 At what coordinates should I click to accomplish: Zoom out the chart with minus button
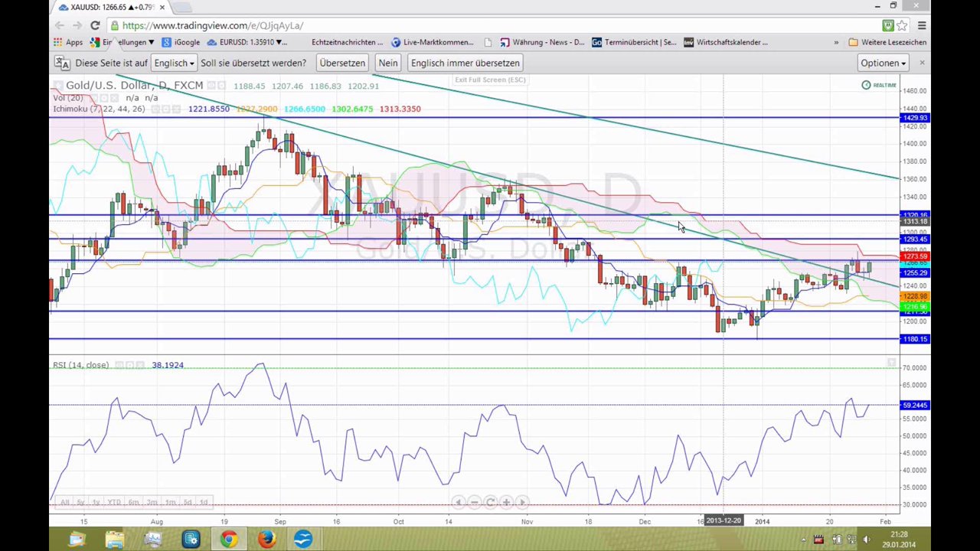(474, 502)
